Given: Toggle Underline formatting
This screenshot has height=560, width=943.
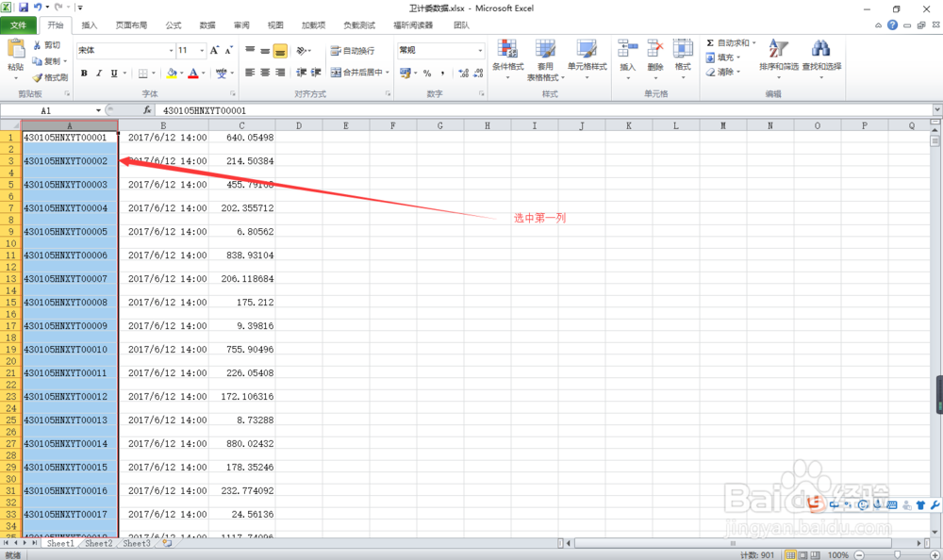Looking at the screenshot, I should pyautogui.click(x=114, y=74).
